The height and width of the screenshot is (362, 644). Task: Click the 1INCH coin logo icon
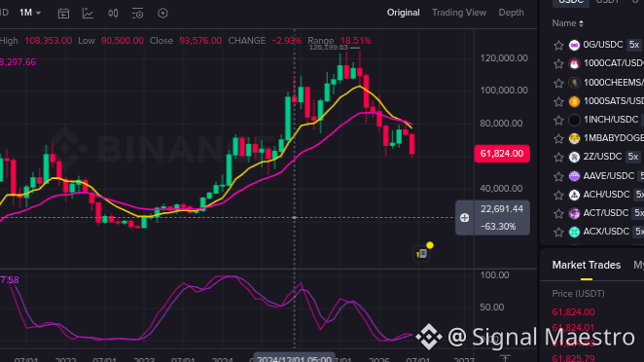pyautogui.click(x=574, y=120)
